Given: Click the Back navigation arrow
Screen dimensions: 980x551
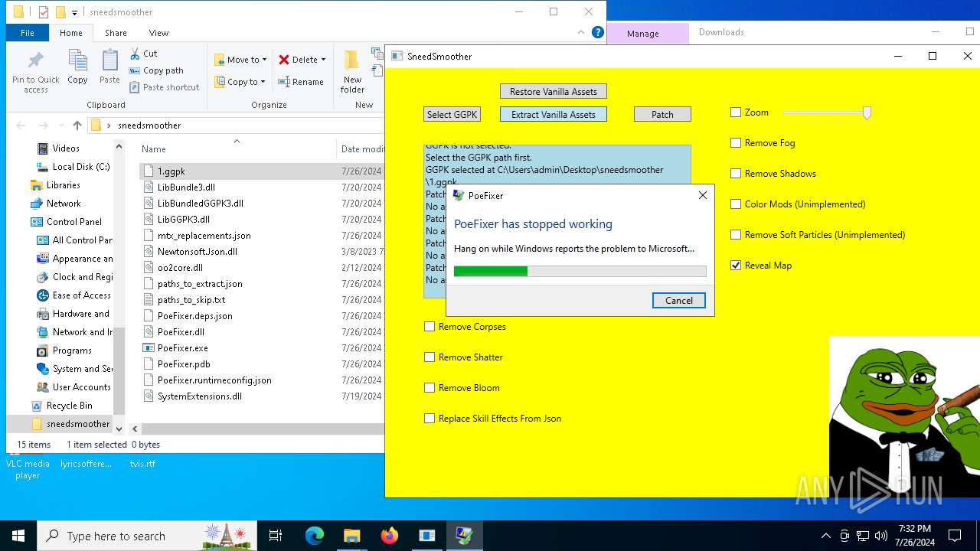Looking at the screenshot, I should tap(21, 126).
